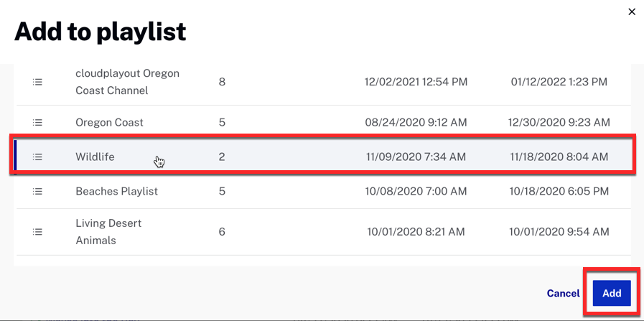This screenshot has height=321, width=644.
Task: Click playlist icon beside cloudplayout Oregon Coast Channel
Action: (37, 82)
